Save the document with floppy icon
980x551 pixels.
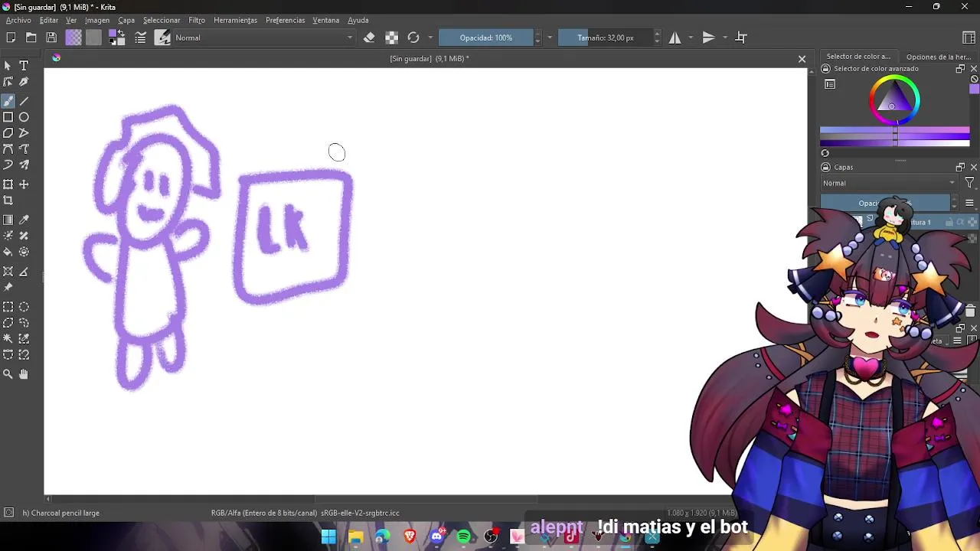pos(51,37)
